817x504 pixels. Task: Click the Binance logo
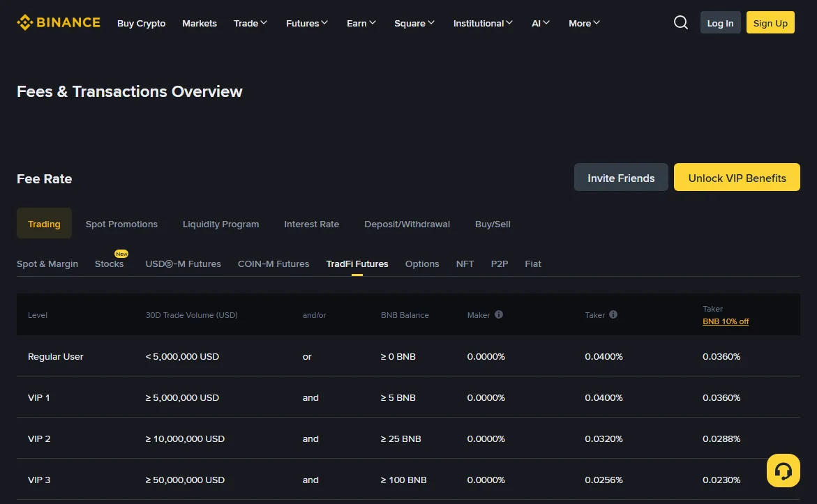click(x=59, y=22)
